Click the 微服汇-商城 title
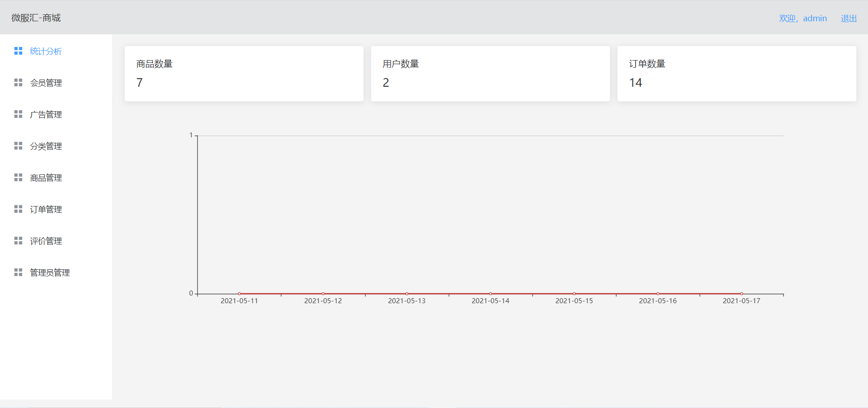This screenshot has width=868, height=408. tap(36, 18)
